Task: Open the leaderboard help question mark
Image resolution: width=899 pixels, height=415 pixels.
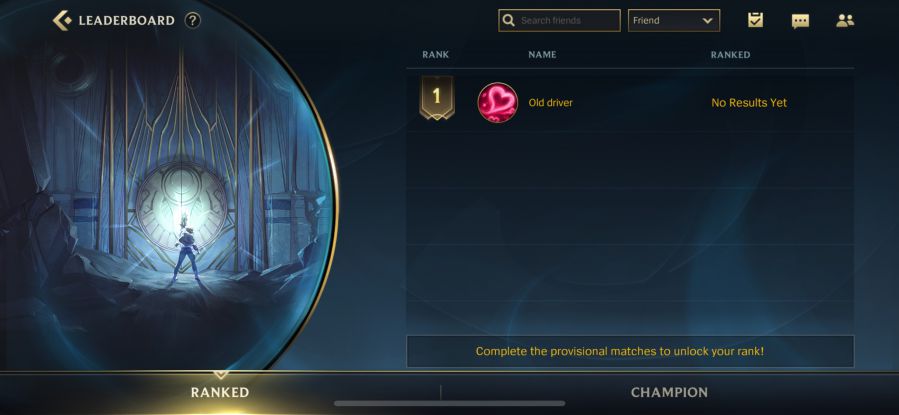Action: click(x=193, y=21)
